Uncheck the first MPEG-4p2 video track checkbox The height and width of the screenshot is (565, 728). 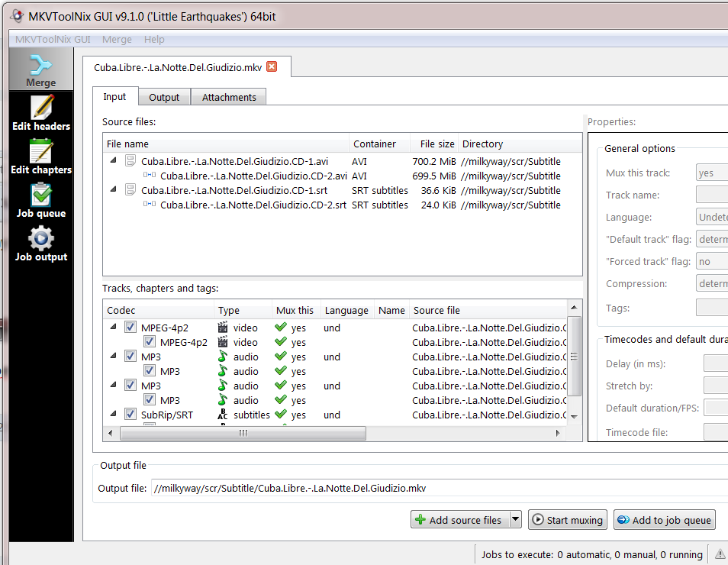pyautogui.click(x=130, y=328)
